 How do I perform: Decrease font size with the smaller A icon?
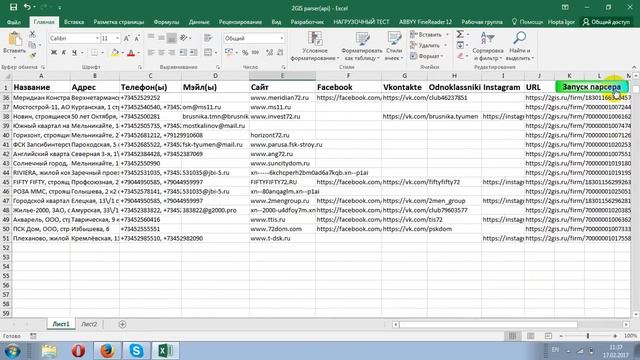[x=137, y=38]
